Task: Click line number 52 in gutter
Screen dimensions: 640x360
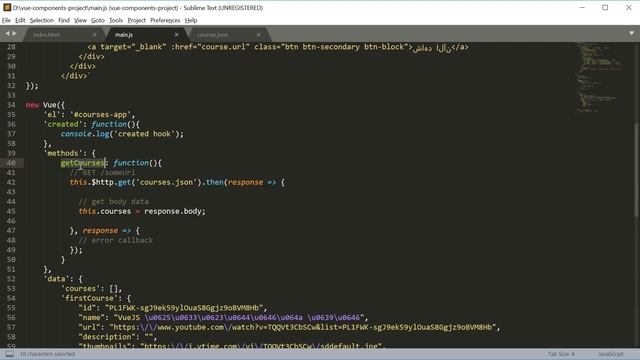Action: coord(11,279)
